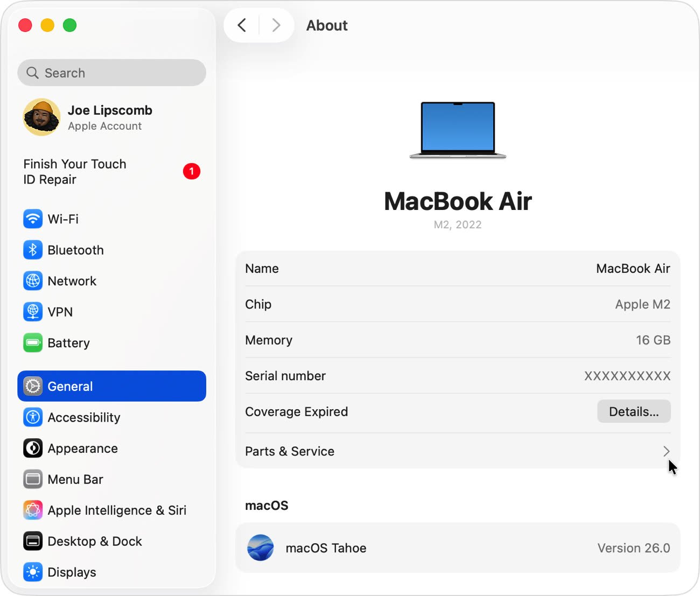
Task: Click the green Battery icon
Action: pyautogui.click(x=33, y=342)
